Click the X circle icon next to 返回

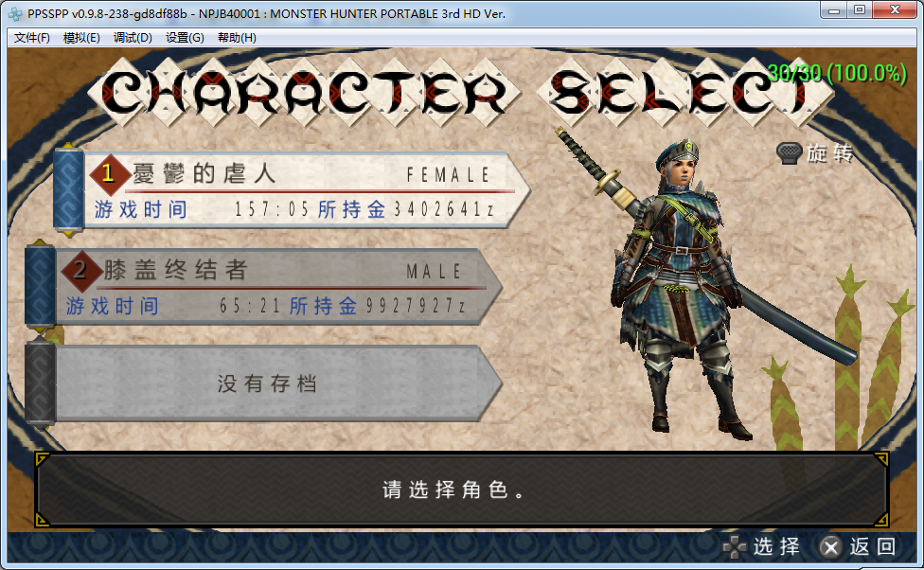831,547
